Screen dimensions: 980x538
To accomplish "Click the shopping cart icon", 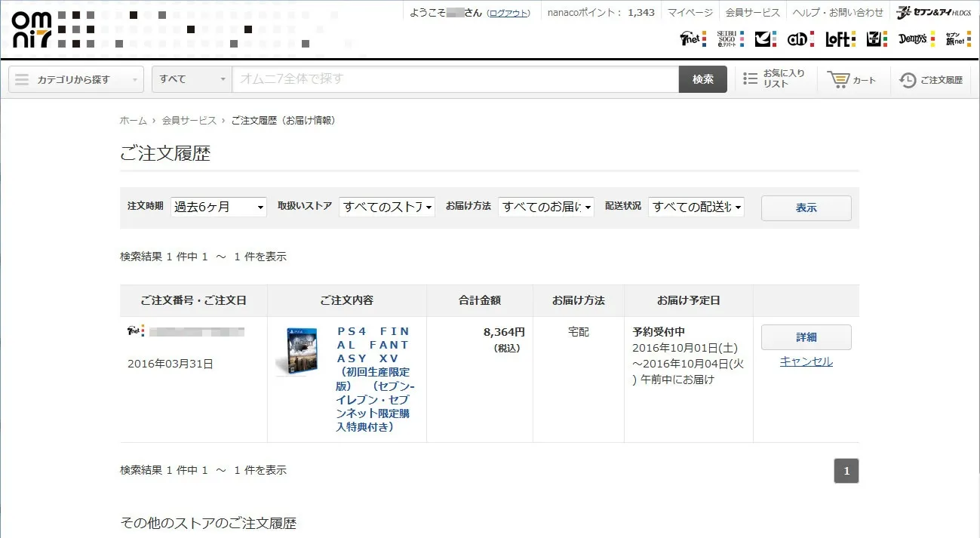I will 837,79.
